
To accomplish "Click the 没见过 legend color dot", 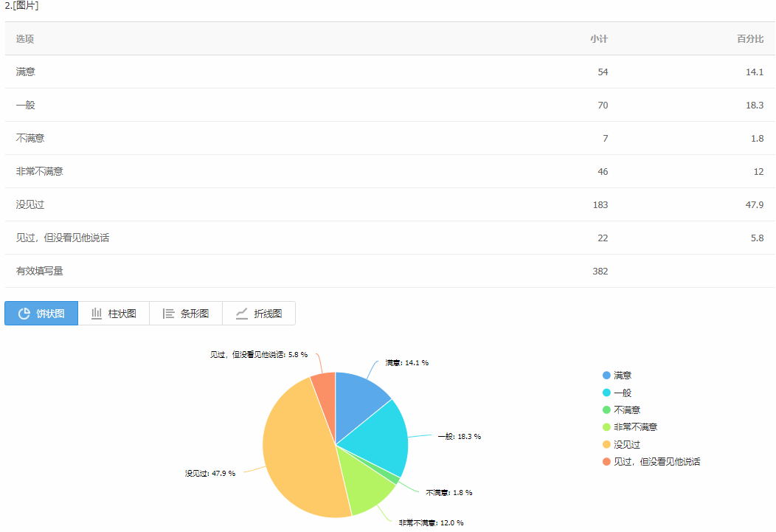I will click(606, 444).
